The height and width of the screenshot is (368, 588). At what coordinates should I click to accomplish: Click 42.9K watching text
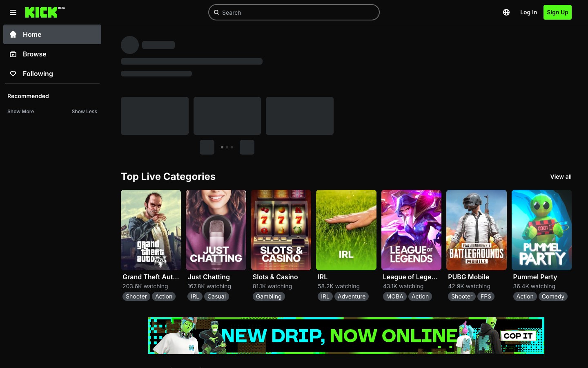(x=469, y=286)
